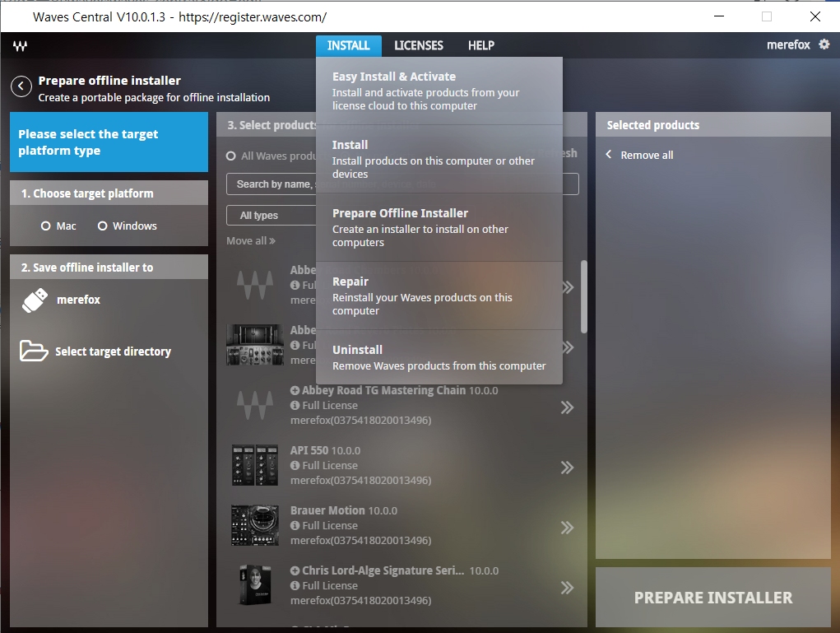This screenshot has height=633, width=840.
Task: Click the Select target directory folder icon
Action: pyautogui.click(x=34, y=351)
